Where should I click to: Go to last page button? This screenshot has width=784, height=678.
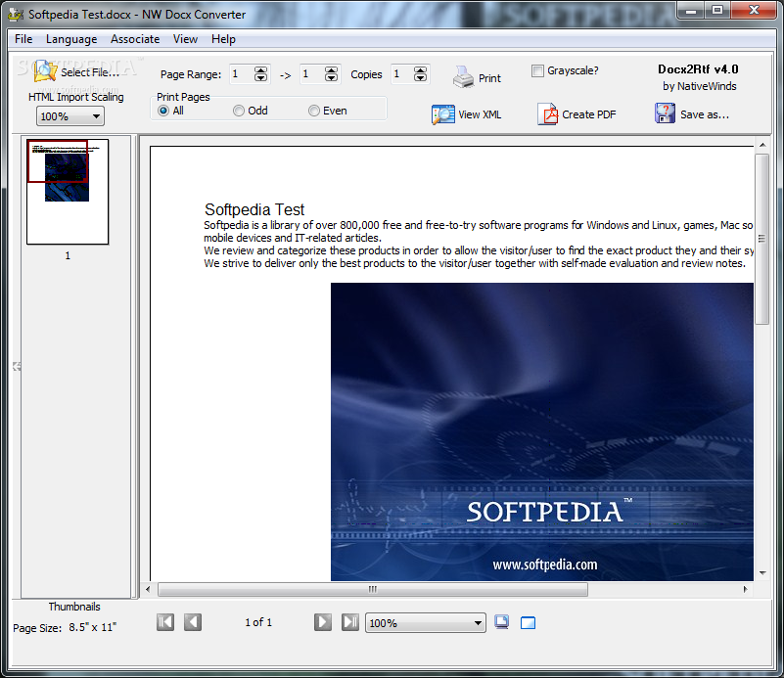(x=350, y=622)
